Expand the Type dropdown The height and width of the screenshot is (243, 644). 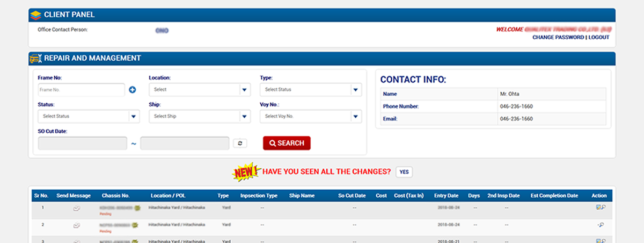pos(310,90)
